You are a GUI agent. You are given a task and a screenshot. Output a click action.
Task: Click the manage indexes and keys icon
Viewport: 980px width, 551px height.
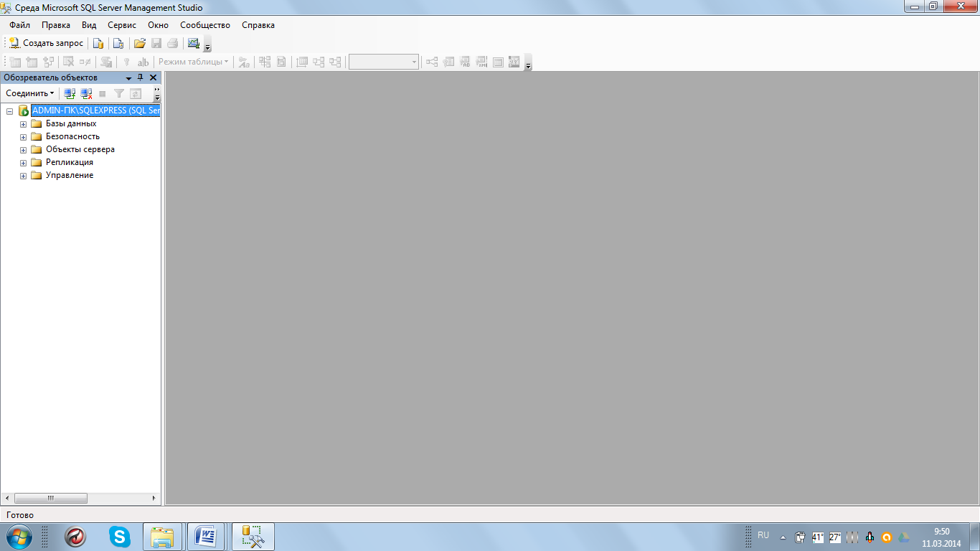448,62
